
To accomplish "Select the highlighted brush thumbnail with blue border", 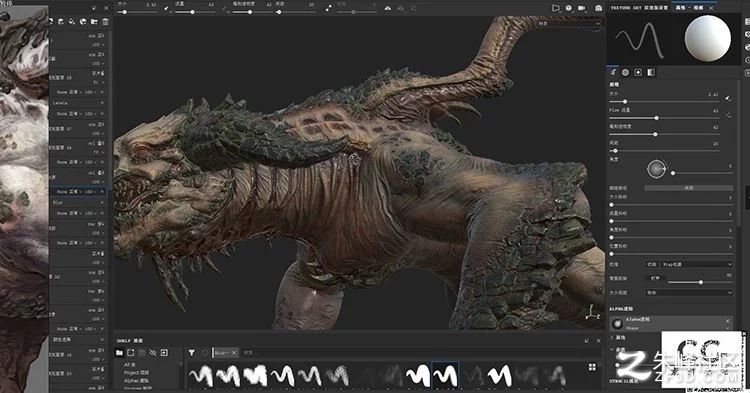I will tap(445, 375).
